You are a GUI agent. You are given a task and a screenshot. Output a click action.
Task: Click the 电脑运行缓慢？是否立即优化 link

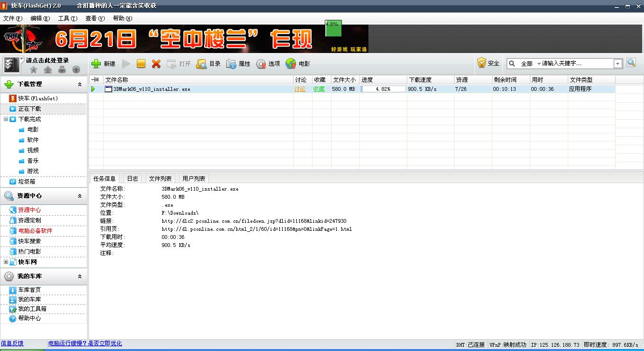pyautogui.click(x=85, y=343)
